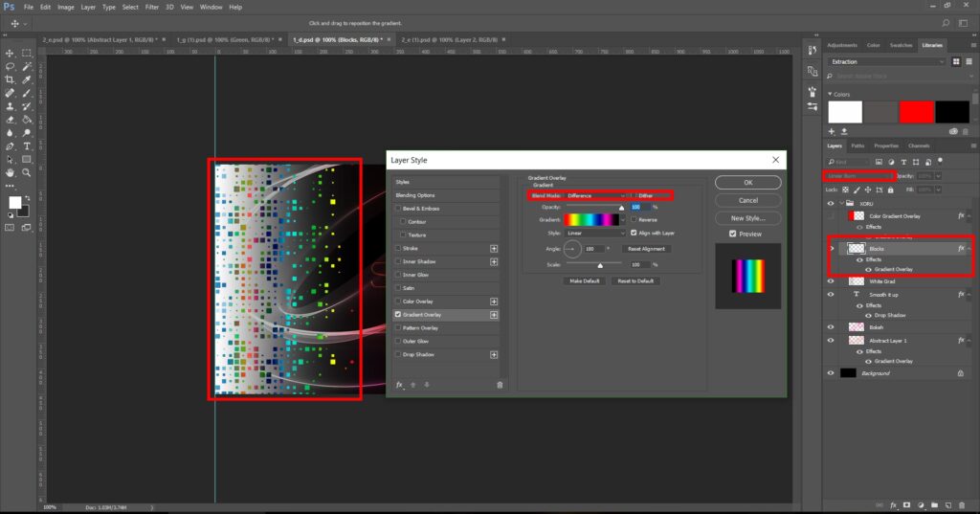
Task: Hide the Bokeh layer visibility eye
Action: [831, 326]
